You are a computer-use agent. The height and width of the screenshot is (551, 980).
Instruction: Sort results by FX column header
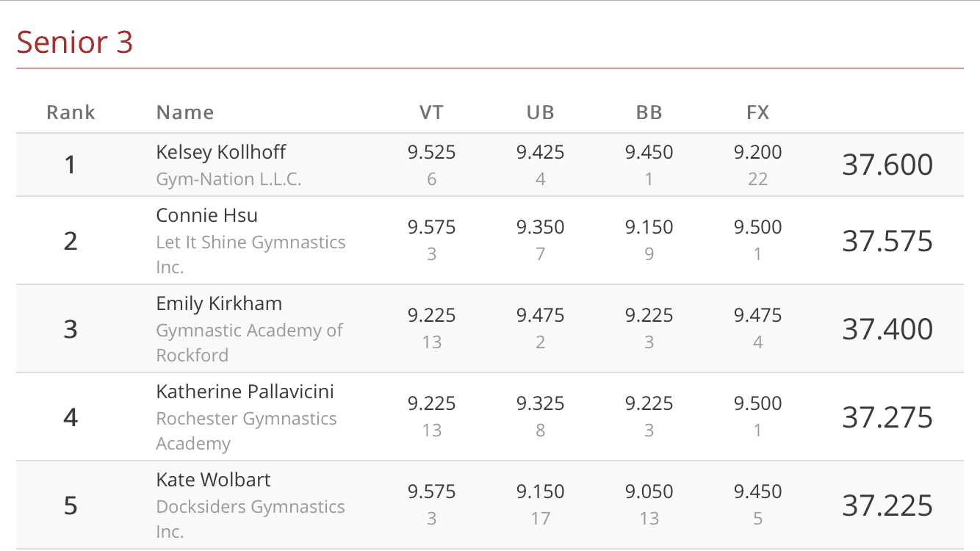click(x=757, y=112)
